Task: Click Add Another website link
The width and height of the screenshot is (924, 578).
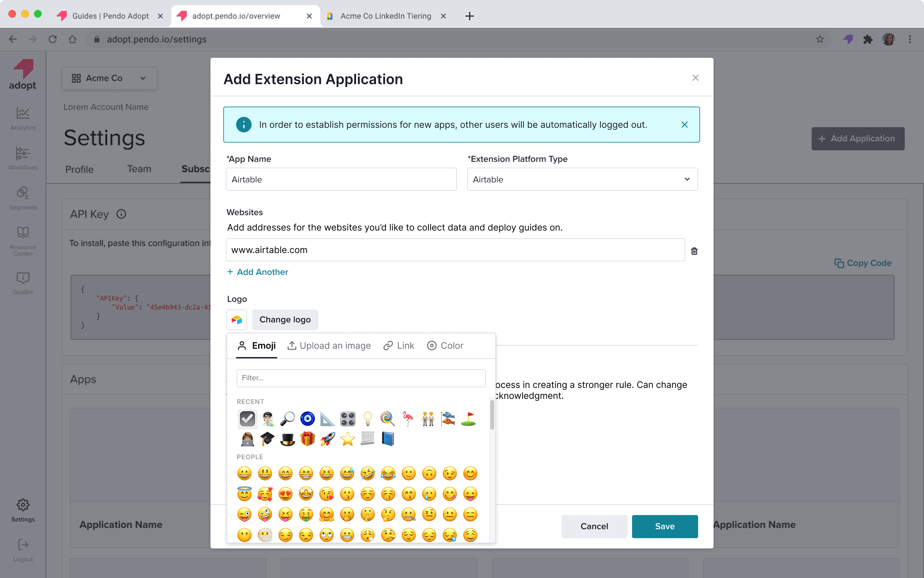Action: coord(257,272)
